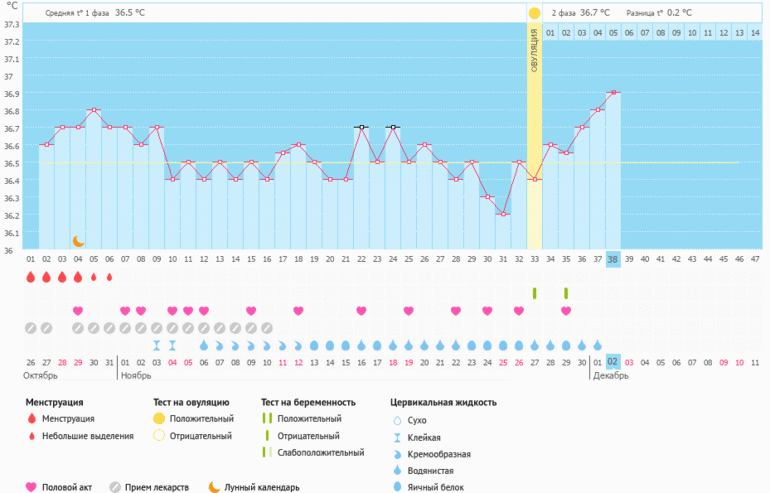Click the Слабоположительный pregnancy test legend label
The width and height of the screenshot is (770, 493).
320,453
